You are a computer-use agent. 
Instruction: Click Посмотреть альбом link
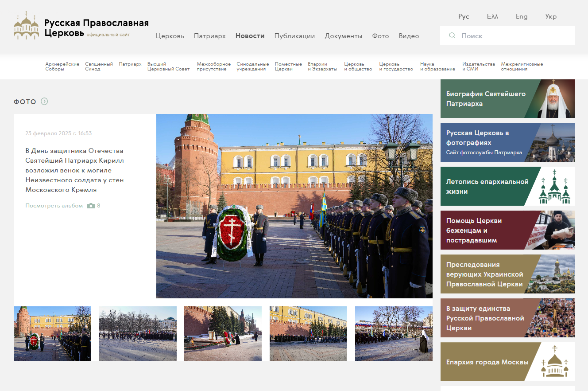(54, 206)
